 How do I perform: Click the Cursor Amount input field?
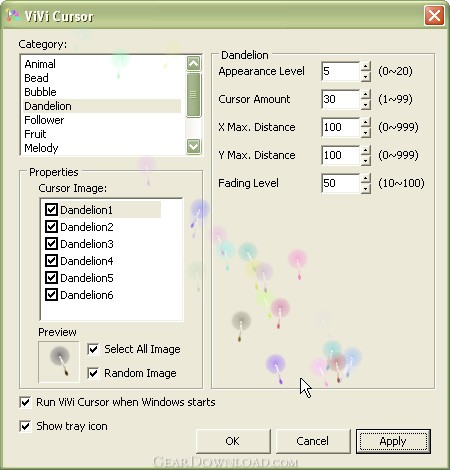tap(341, 99)
